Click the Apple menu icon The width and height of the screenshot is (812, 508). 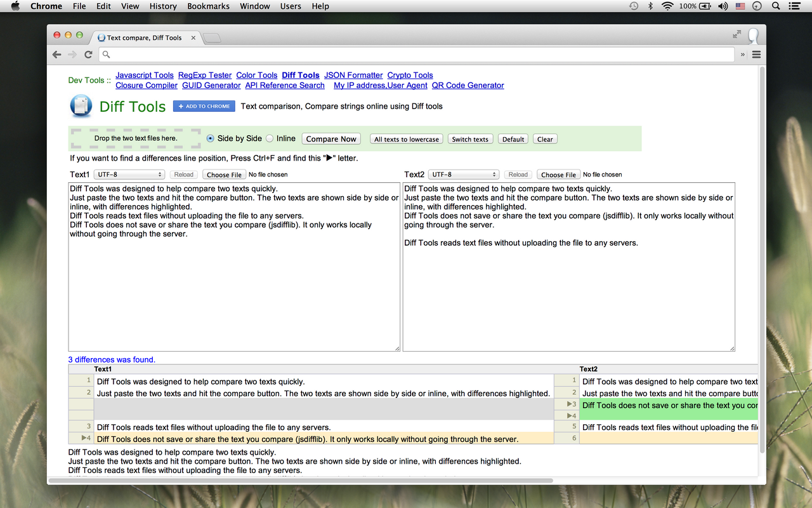pyautogui.click(x=16, y=6)
